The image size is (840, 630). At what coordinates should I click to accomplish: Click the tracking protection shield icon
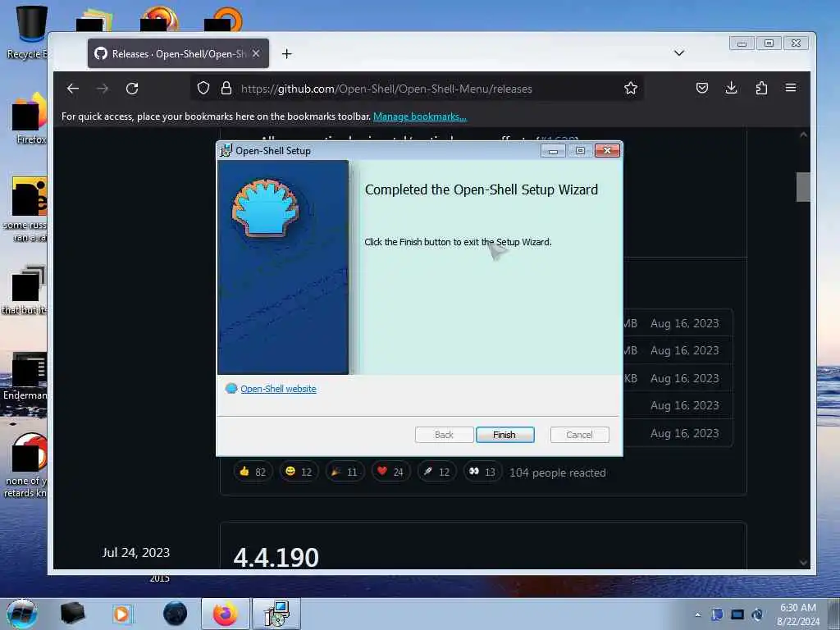[x=203, y=89]
